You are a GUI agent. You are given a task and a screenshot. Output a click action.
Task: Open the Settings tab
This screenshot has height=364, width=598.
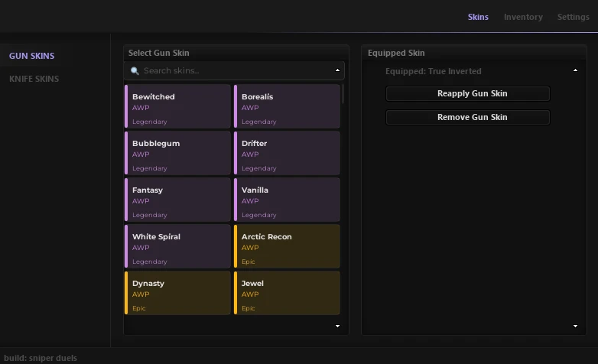click(573, 17)
